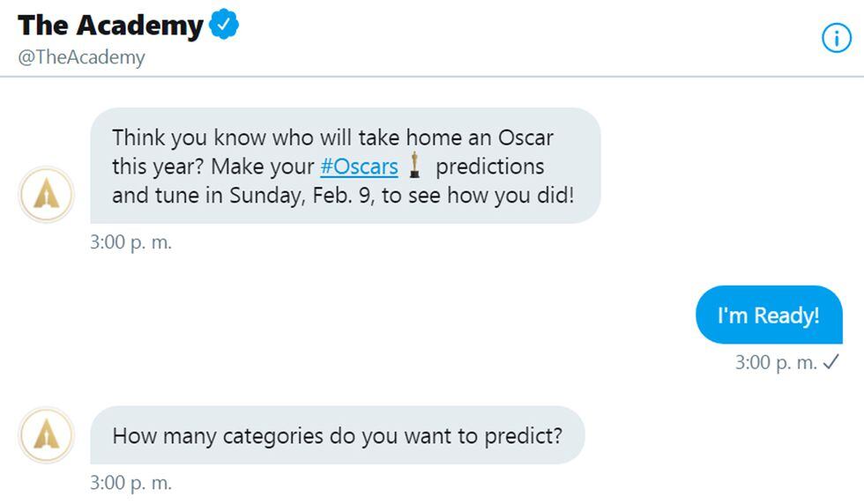Screen dimensions: 864x504
Task: Open the #Oscars hashtag link
Action: 358,167
